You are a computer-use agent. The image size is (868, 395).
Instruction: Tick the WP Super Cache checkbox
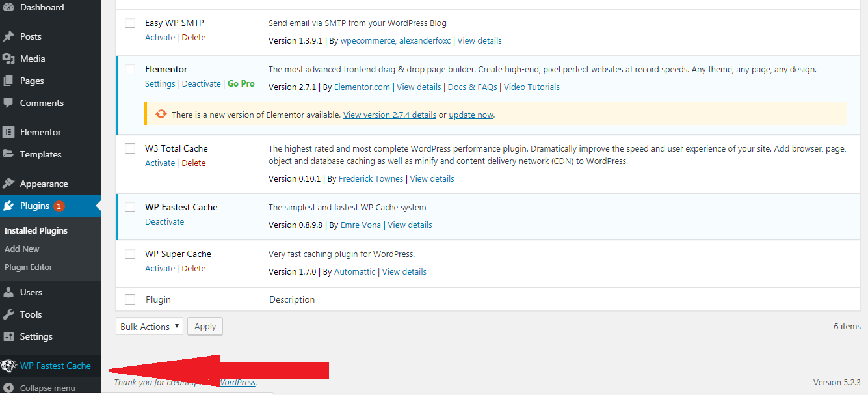coord(130,254)
